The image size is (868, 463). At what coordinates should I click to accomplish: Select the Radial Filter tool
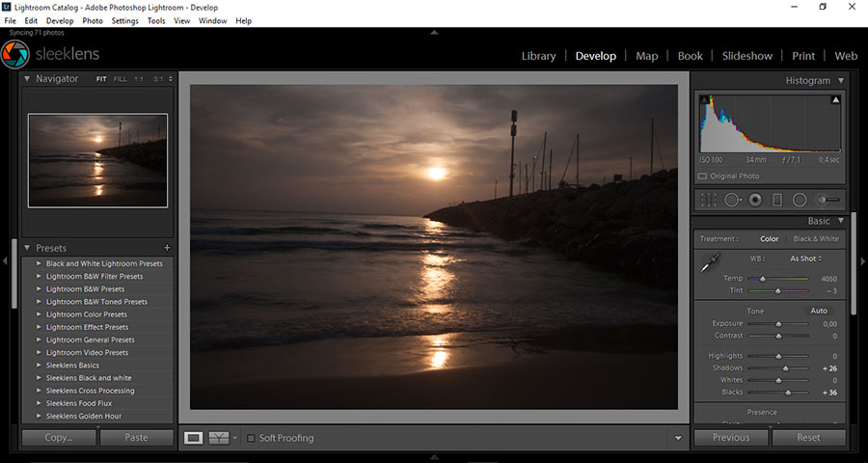800,200
